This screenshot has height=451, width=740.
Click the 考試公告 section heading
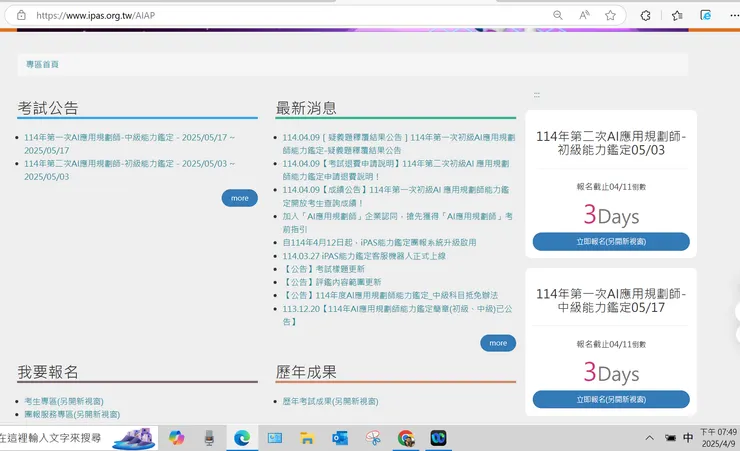pyautogui.click(x=48, y=108)
